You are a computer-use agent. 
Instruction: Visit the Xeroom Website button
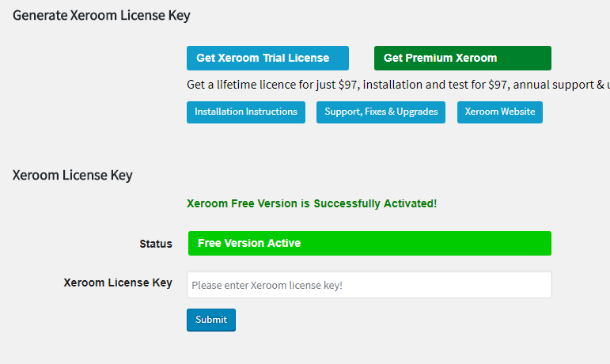pos(500,112)
